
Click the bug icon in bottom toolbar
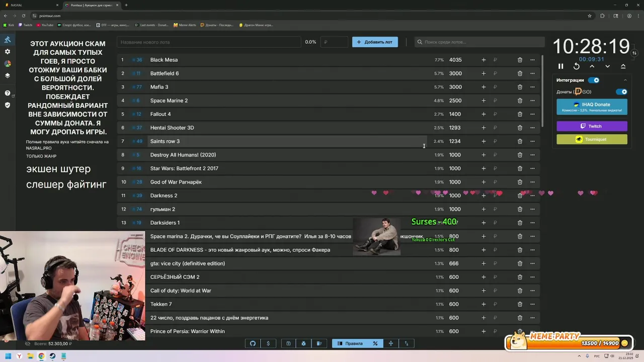click(x=304, y=343)
